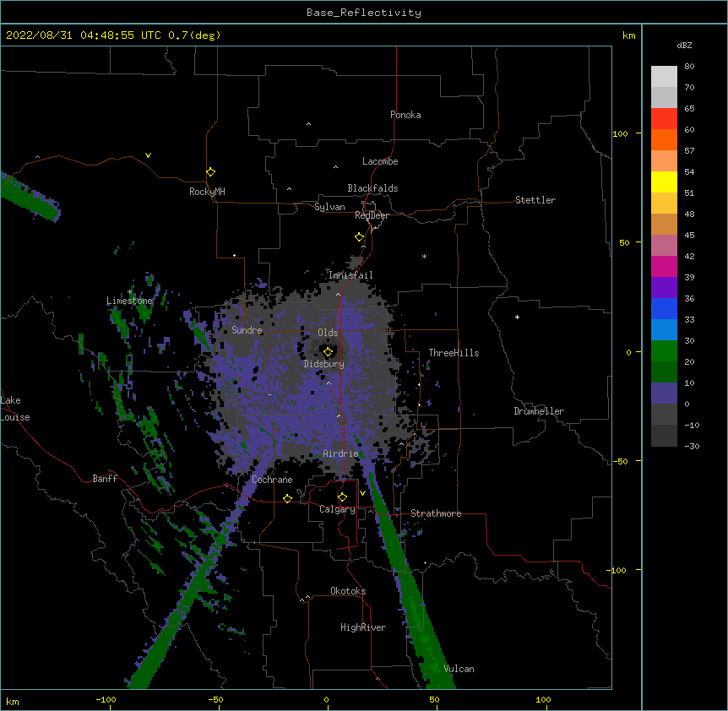Click the yellow diamond marker right of Cochrane
This screenshot has height=711, width=728.
(287, 498)
